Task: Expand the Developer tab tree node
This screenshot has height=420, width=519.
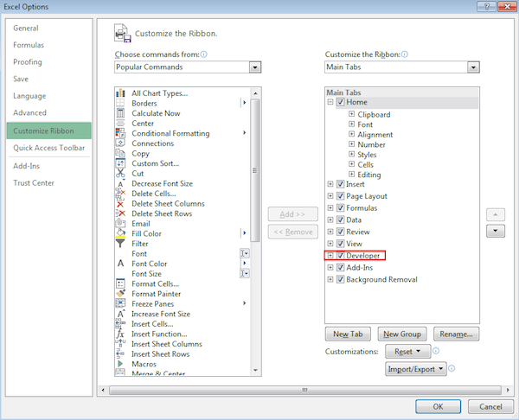Action: tap(330, 256)
